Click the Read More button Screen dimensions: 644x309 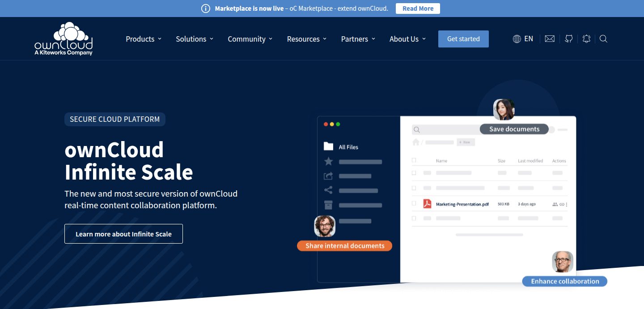(418, 9)
